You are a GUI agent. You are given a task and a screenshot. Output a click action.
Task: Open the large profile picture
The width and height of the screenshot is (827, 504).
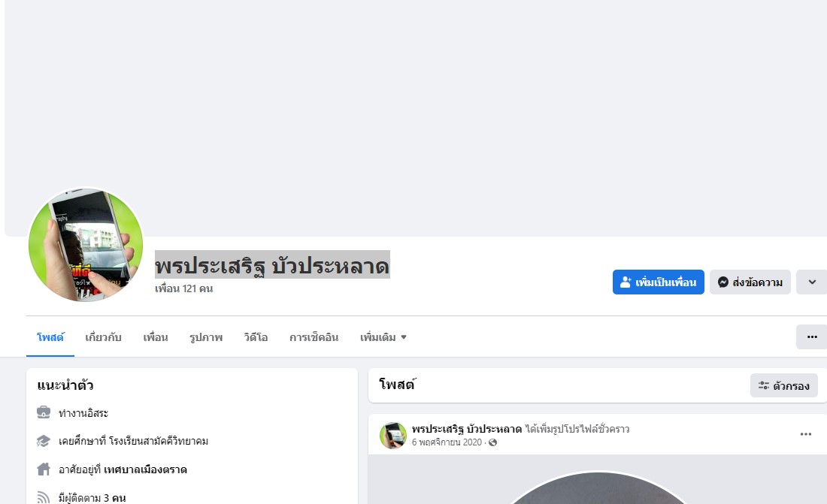click(x=86, y=245)
